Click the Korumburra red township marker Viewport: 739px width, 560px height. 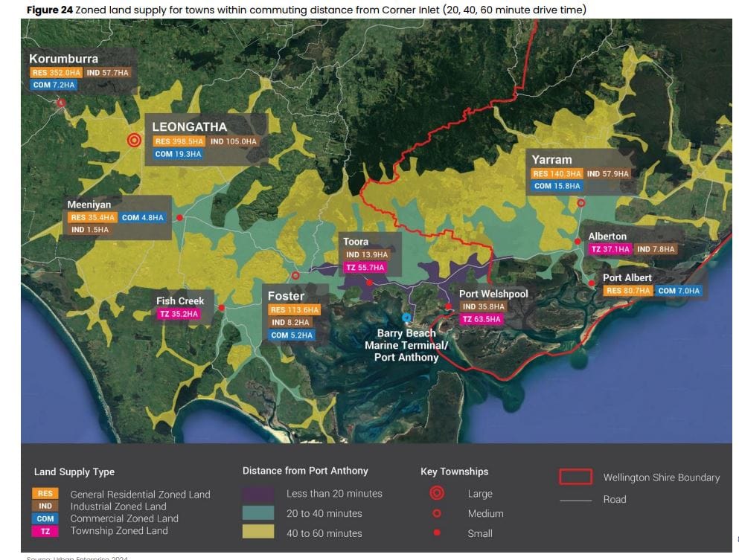(x=61, y=103)
